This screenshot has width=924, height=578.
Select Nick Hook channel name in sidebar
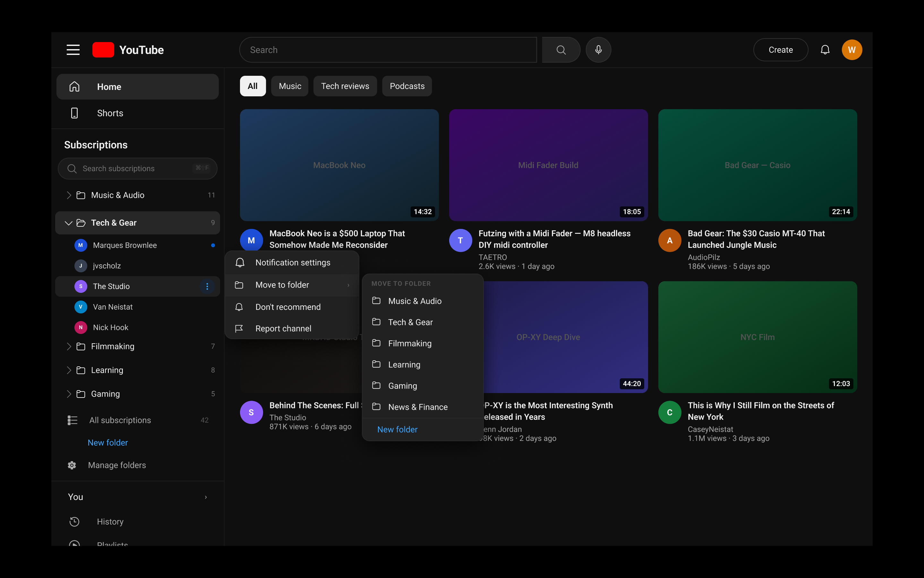click(111, 328)
